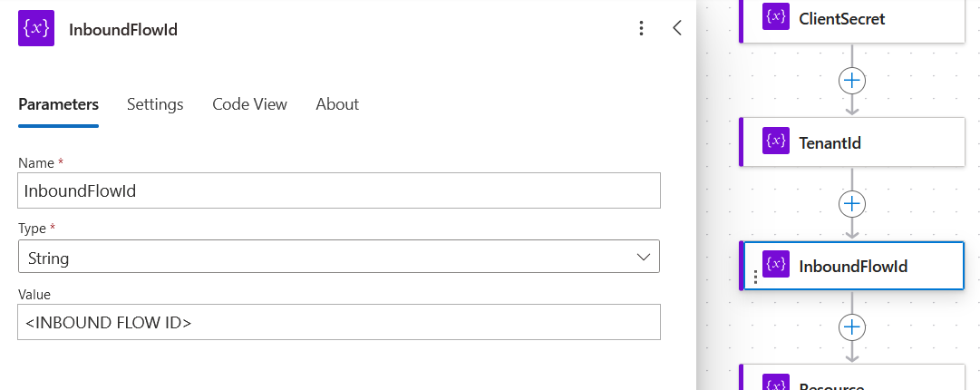
Task: Collapse the InboundFlowId details panel
Action: pos(676,28)
